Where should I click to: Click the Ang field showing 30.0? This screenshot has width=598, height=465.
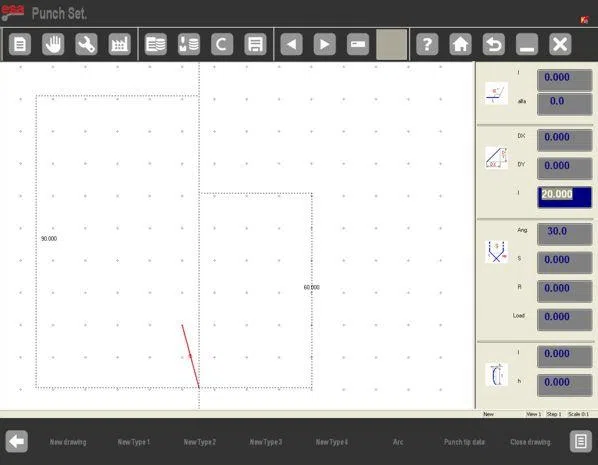point(564,234)
